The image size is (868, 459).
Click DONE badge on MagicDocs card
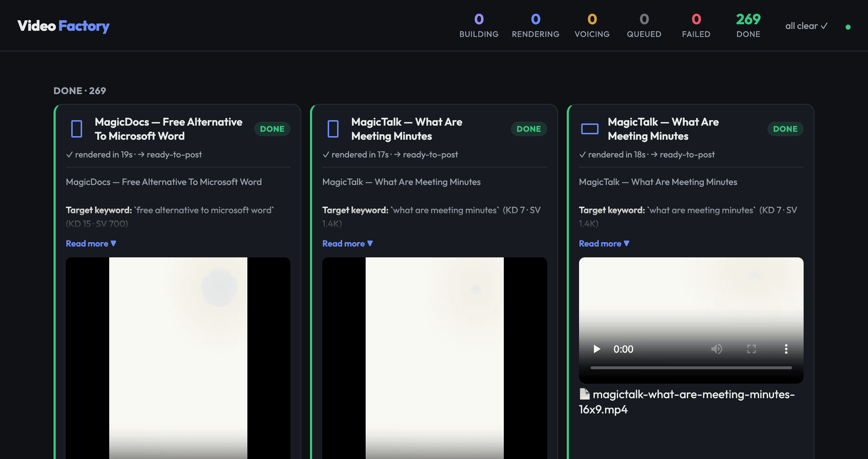tap(272, 129)
